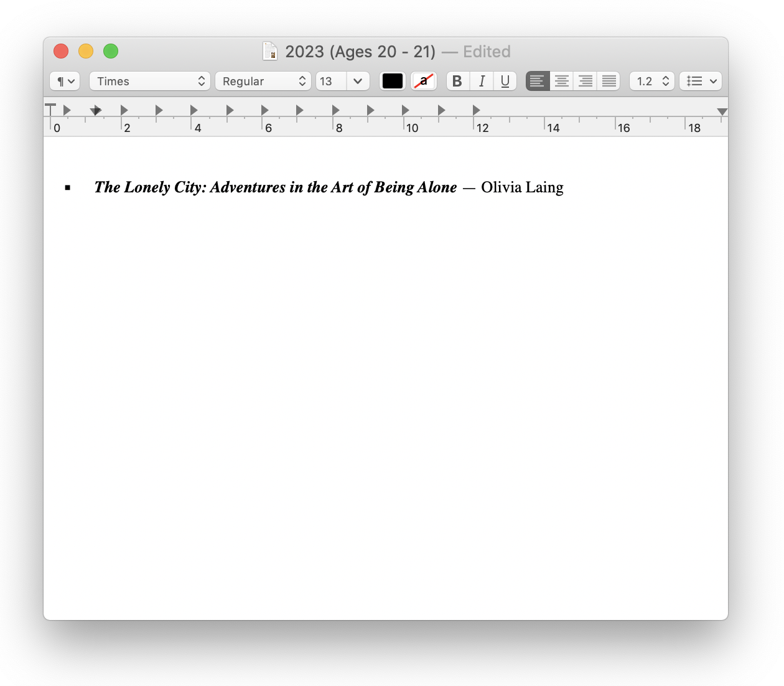The height and width of the screenshot is (686, 784).
Task: Select the right margin marker on ruler
Action: (x=722, y=111)
